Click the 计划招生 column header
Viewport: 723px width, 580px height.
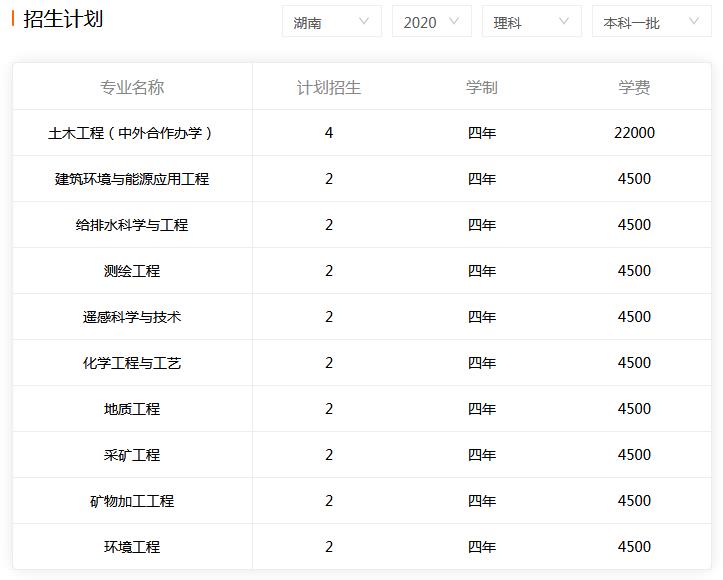point(328,87)
